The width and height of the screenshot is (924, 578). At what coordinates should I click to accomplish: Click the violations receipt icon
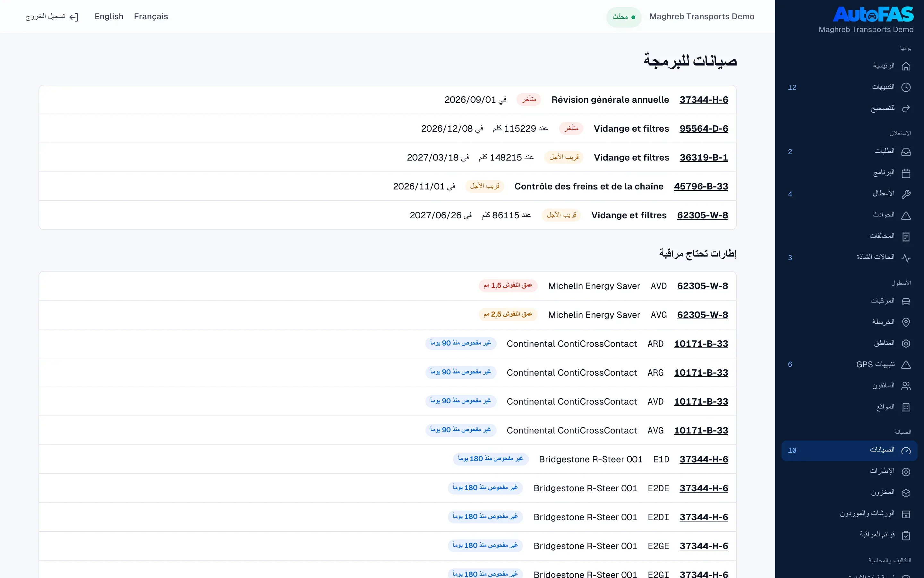tap(906, 237)
